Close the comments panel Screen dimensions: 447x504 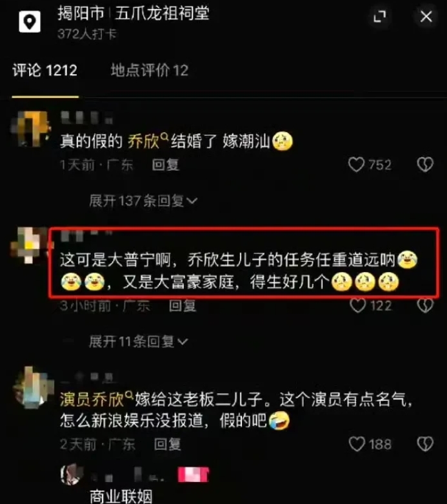pos(426,16)
